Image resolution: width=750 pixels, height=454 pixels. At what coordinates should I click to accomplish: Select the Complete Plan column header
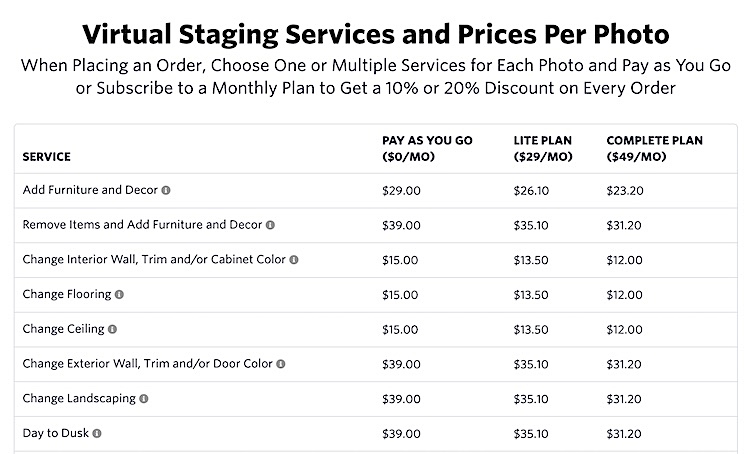point(654,148)
